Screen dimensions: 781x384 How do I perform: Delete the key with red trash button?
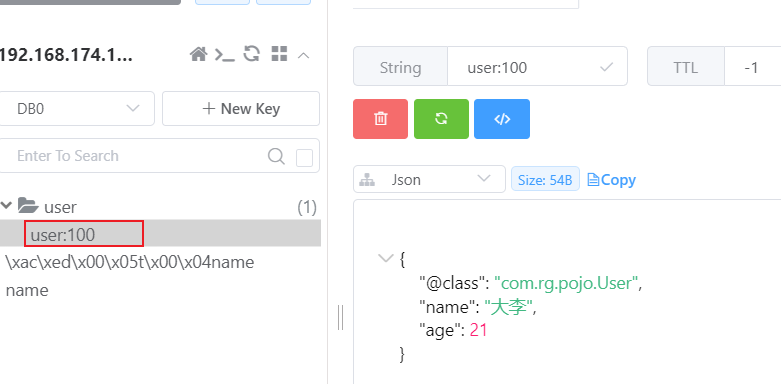pyautogui.click(x=381, y=119)
